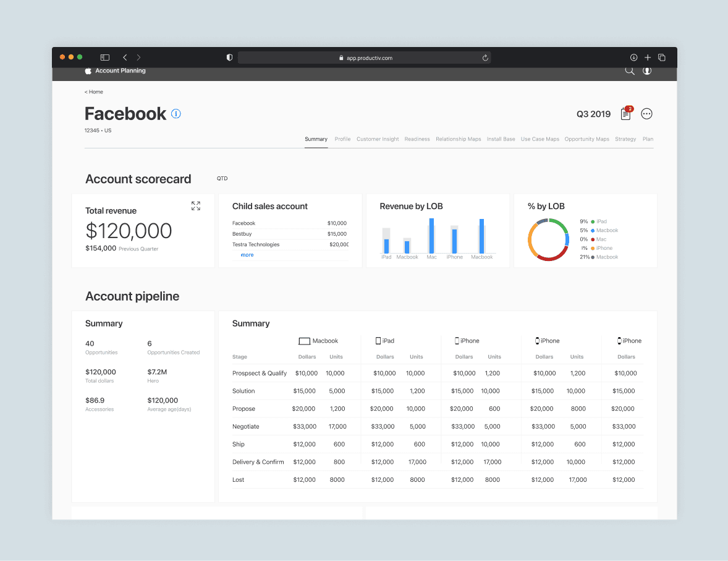Click the $120,000 total revenue value

pos(129,231)
